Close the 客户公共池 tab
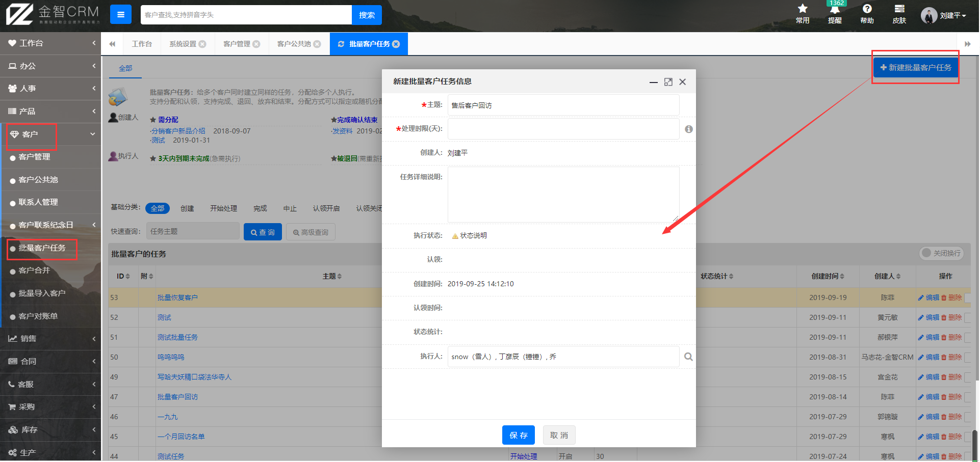Viewport: 980px width, 462px height. 317,44
